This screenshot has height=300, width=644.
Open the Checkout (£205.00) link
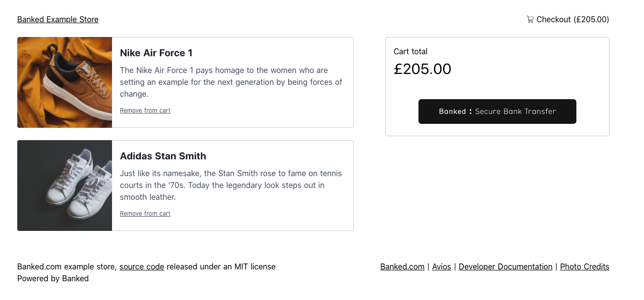click(x=568, y=20)
